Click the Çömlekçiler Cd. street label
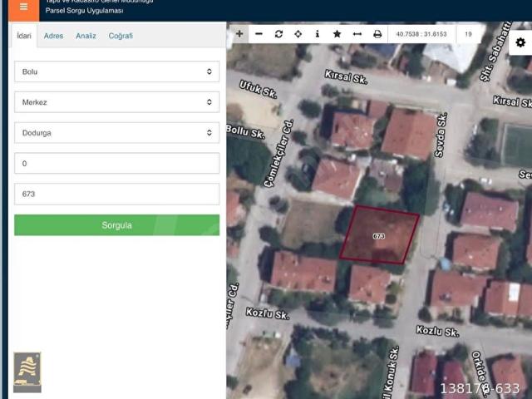 click(279, 153)
